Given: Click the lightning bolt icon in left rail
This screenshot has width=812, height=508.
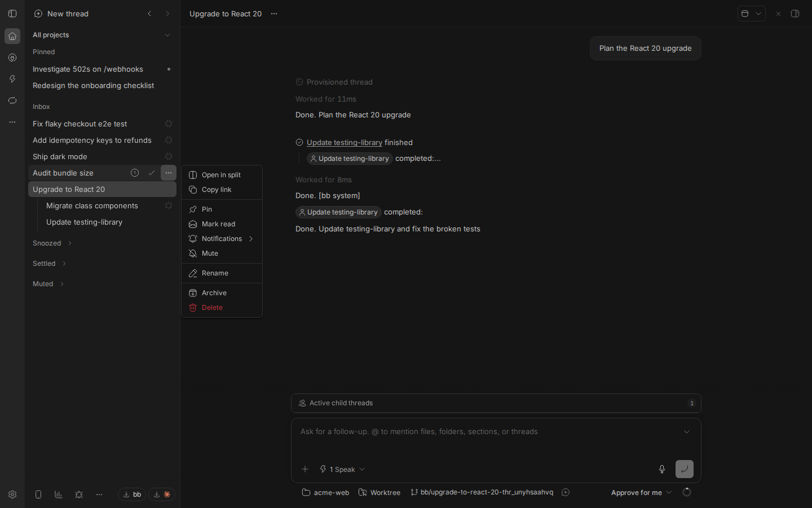Looking at the screenshot, I should [12, 79].
